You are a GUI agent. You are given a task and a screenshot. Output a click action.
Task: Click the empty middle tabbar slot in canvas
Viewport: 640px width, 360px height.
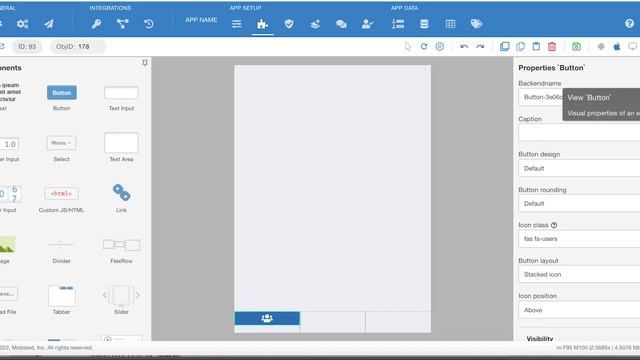[333, 322]
